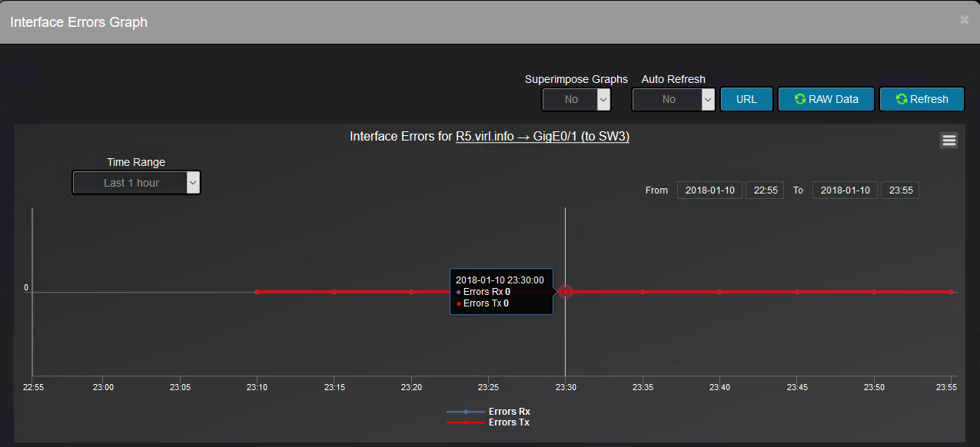The width and height of the screenshot is (980, 447).
Task: Edit the To date field
Action: [x=845, y=190]
